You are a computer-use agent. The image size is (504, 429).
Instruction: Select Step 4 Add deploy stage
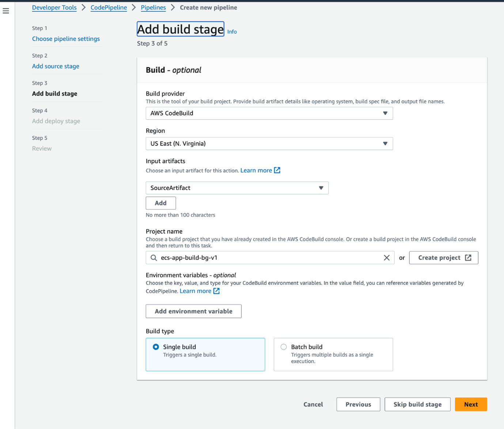pyautogui.click(x=56, y=121)
